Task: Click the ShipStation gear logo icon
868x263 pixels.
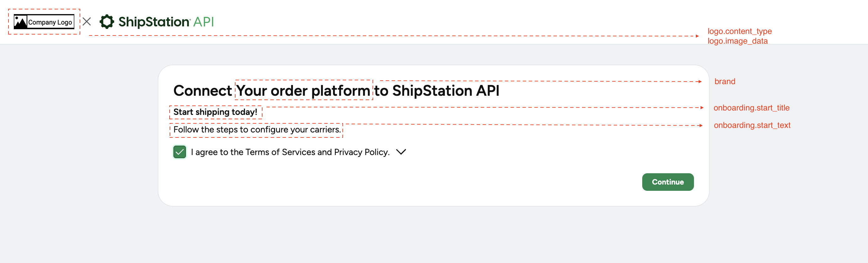Action: coord(107,22)
